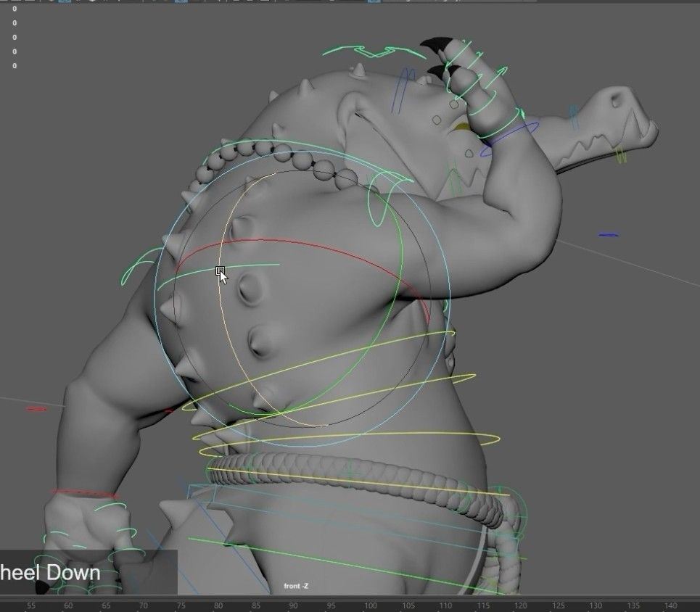The image size is (700, 612).
Task: Jump to frame 60 on the timeline
Action: pos(68,605)
